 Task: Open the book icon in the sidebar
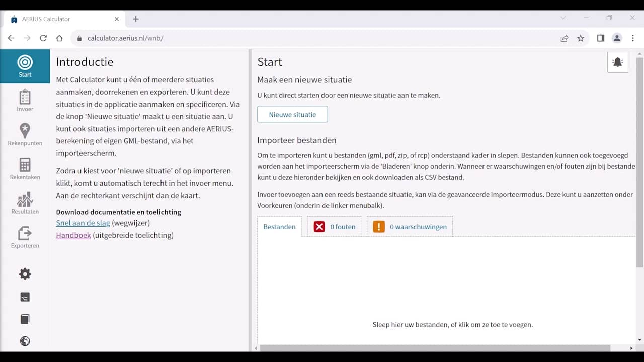click(25, 319)
